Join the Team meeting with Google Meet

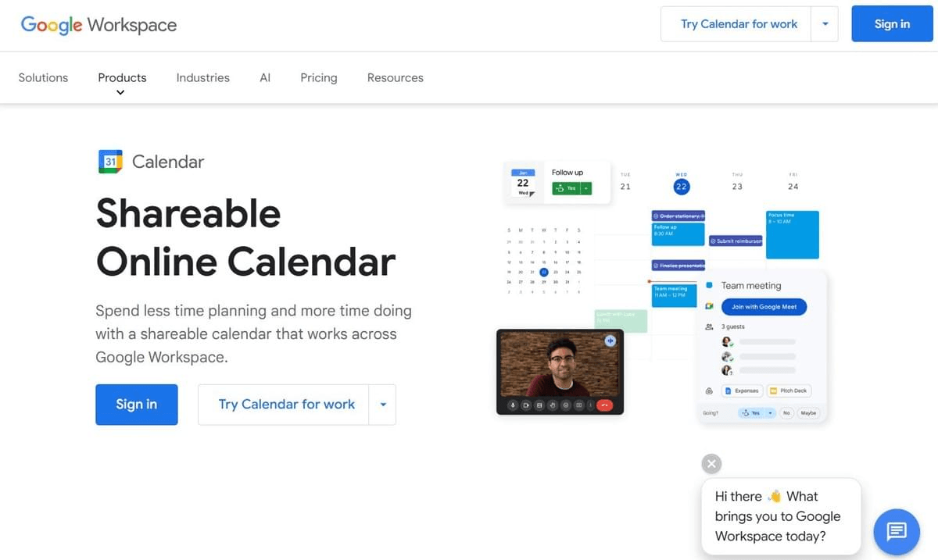click(x=764, y=306)
